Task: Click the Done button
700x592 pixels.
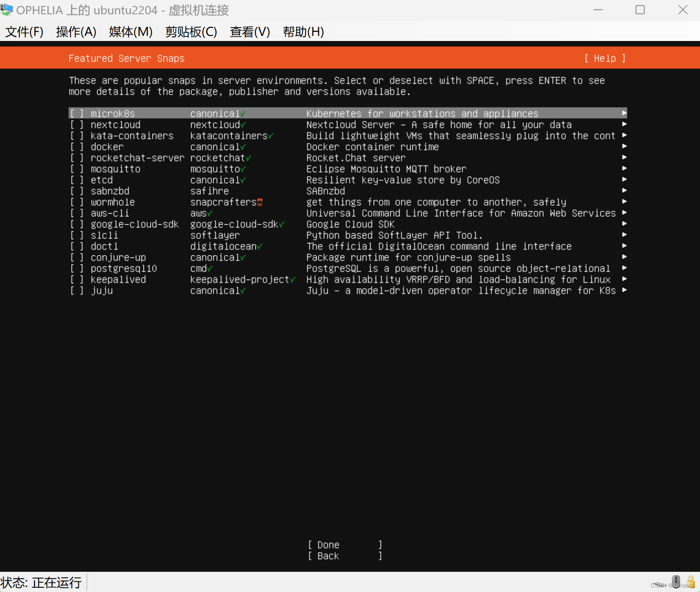Action: tap(345, 545)
